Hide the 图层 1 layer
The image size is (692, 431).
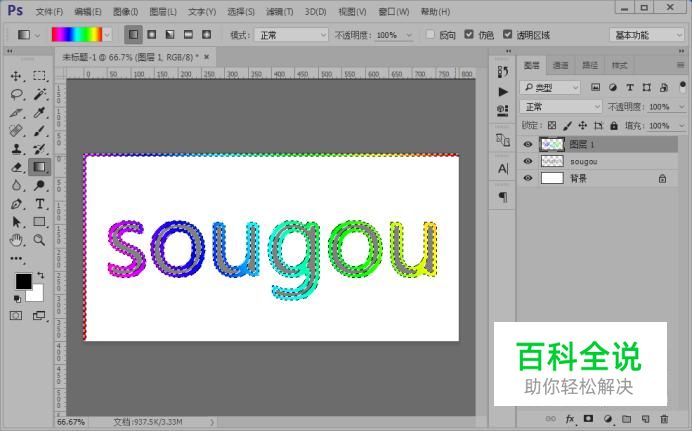(528, 144)
